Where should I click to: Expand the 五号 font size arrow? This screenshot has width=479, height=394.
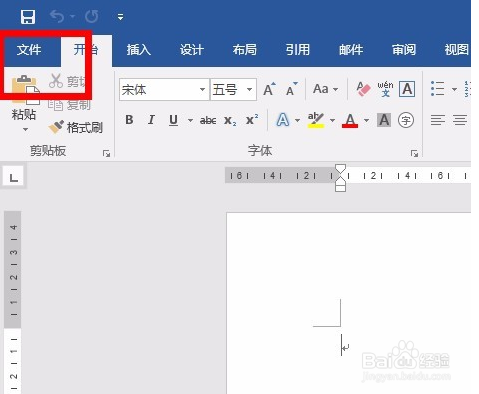pyautogui.click(x=250, y=90)
